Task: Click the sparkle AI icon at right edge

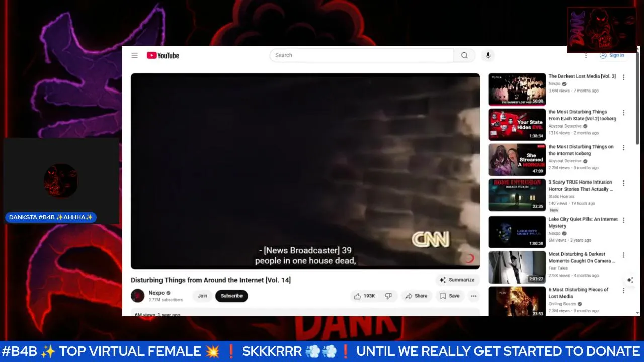Action: (x=630, y=280)
